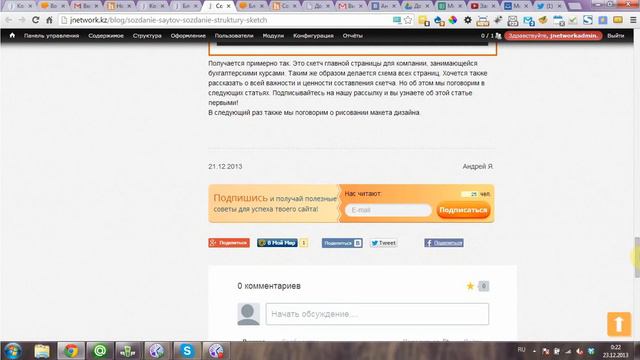Screen dimensions: 640x360
Task: Click the jnetworkadmin greeting link
Action: [x=553, y=36]
